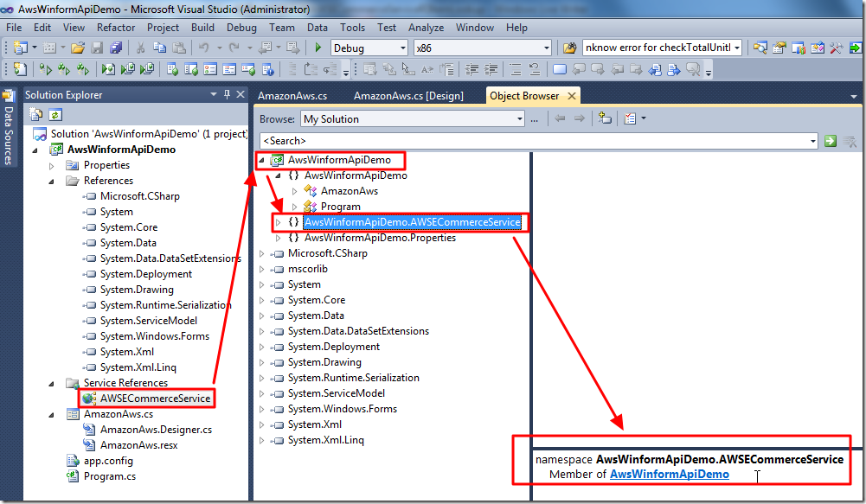Click the Save floppy disk icon

tap(97, 48)
